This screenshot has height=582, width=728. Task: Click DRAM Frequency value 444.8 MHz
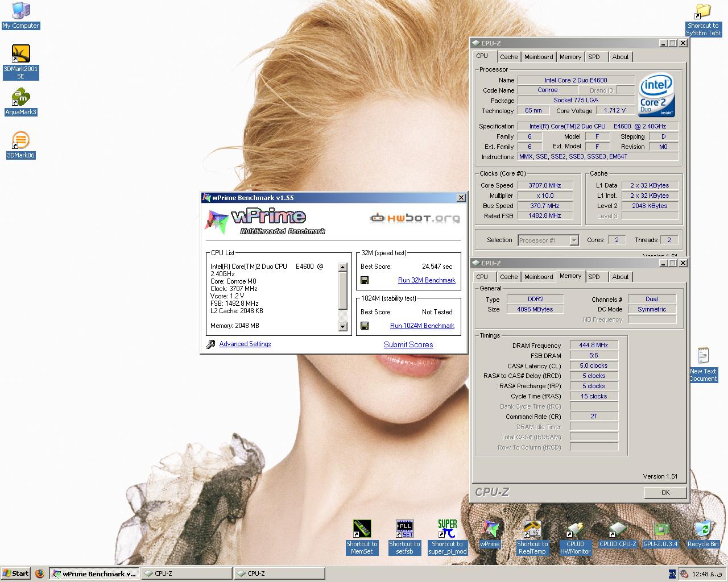594,345
